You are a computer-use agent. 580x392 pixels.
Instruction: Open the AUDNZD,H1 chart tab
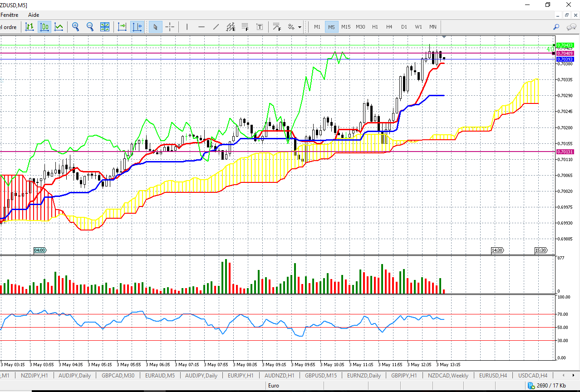[279, 376]
